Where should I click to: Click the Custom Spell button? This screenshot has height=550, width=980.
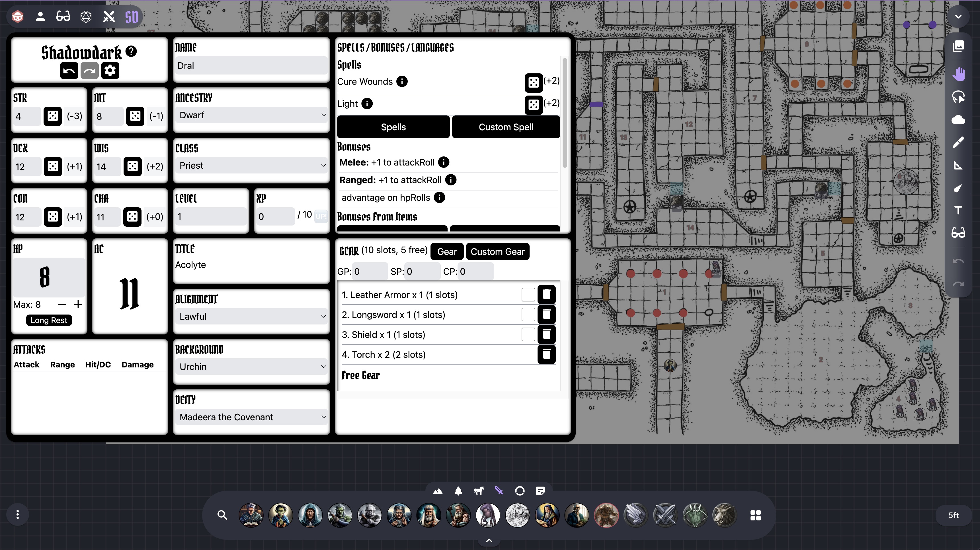point(506,127)
